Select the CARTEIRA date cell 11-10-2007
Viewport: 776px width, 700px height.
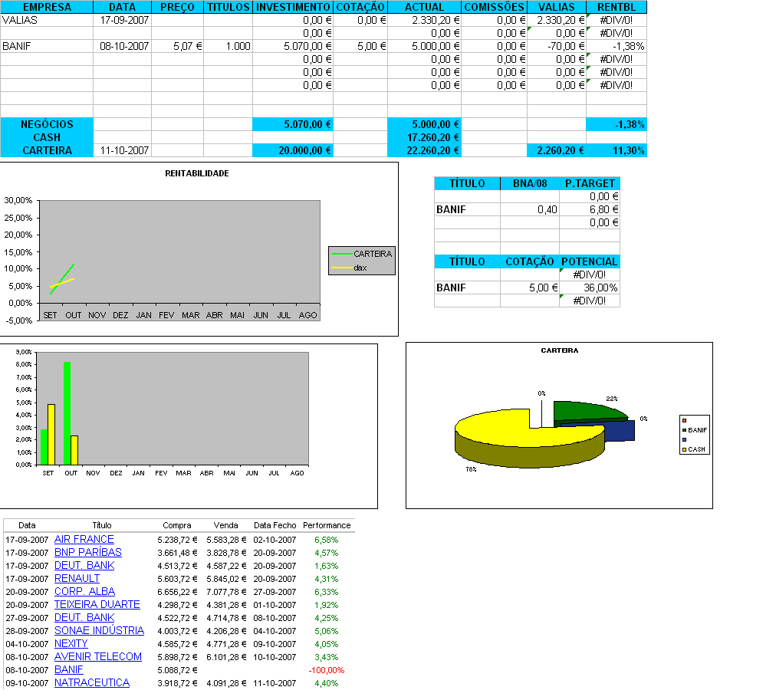[x=122, y=150]
